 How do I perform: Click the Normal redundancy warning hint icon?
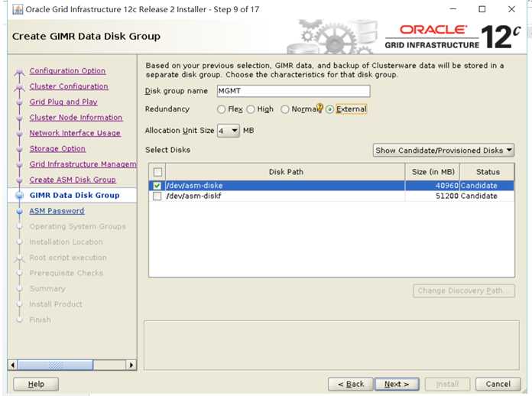tap(320, 107)
